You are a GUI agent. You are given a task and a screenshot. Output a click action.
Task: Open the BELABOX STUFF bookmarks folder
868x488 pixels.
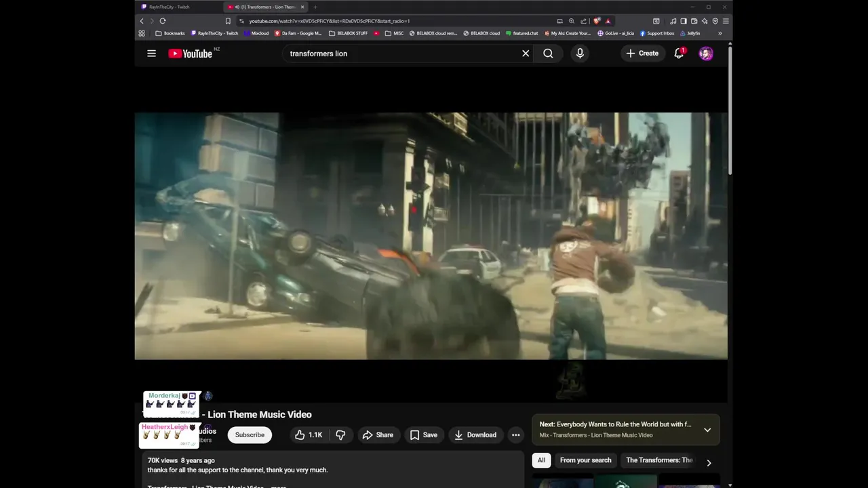point(349,33)
